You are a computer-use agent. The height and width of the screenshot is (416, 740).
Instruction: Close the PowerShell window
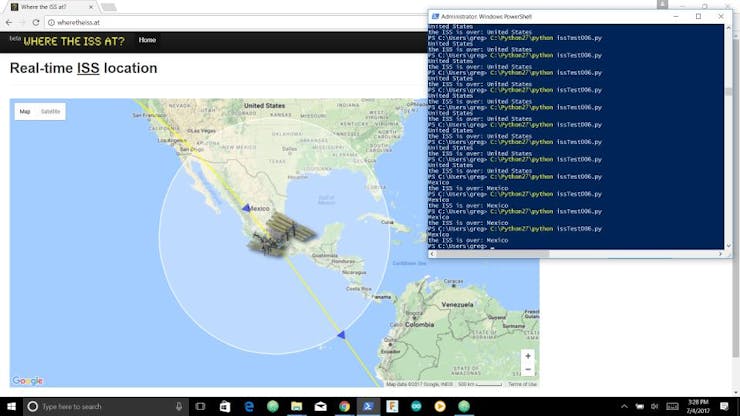click(721, 17)
